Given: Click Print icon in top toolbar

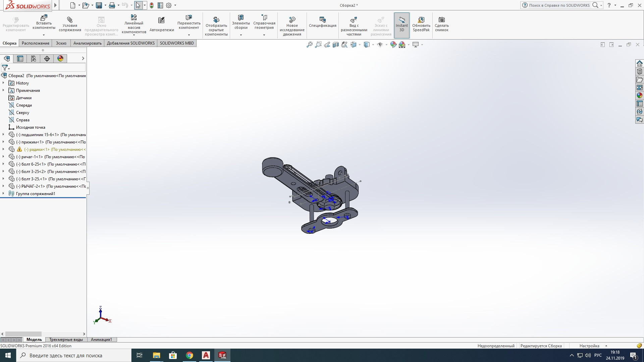Looking at the screenshot, I should (112, 5).
